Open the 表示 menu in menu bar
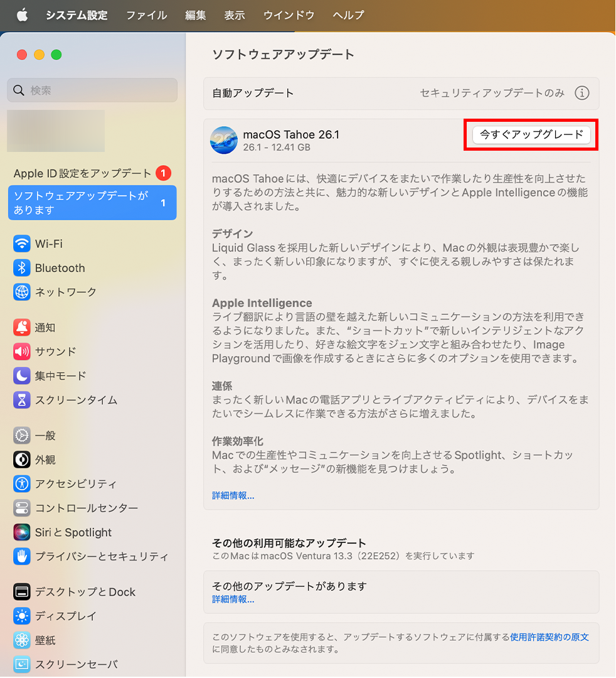616x678 pixels. point(235,15)
